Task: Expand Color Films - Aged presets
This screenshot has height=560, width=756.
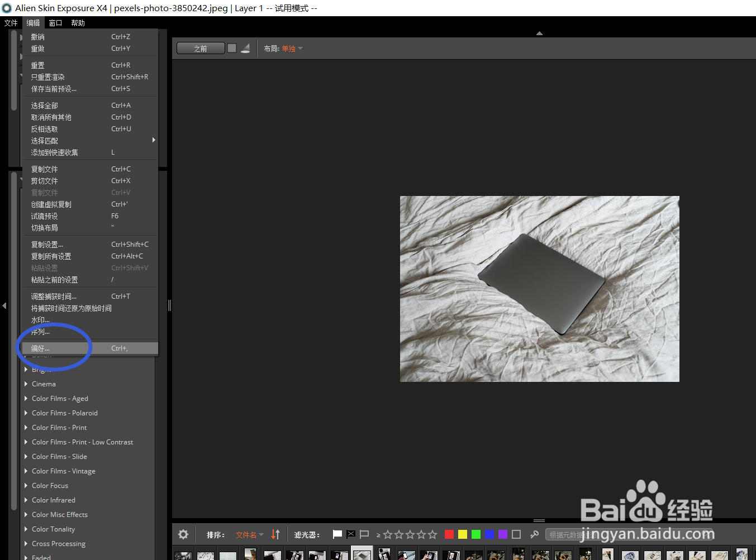Action: click(26, 398)
